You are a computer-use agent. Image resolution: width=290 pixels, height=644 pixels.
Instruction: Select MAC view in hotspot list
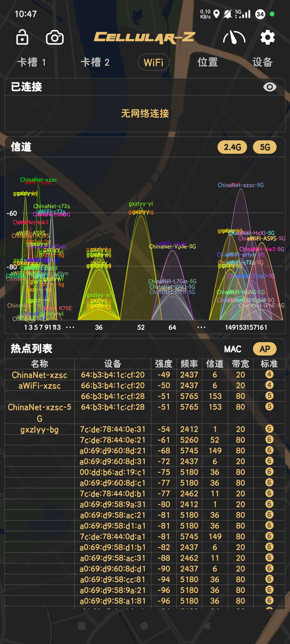pyautogui.click(x=233, y=349)
